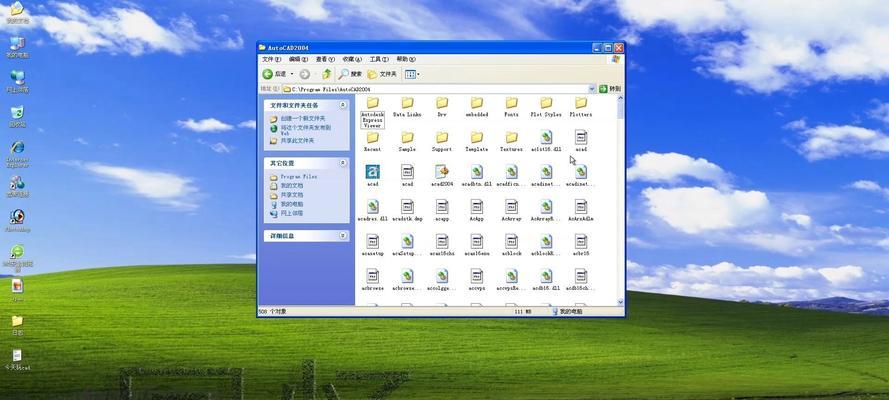Open the 帮助(H) menu
Image resolution: width=889 pixels, height=400 pixels.
(x=406, y=59)
